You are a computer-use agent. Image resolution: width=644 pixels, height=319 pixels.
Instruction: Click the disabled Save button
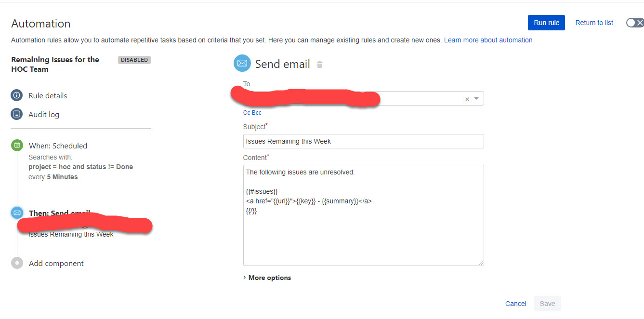(x=547, y=304)
